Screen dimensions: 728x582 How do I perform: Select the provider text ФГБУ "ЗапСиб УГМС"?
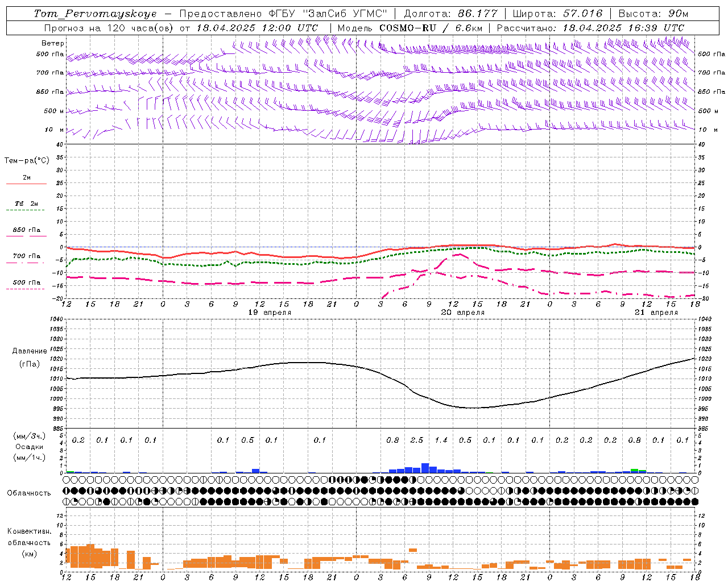point(328,14)
